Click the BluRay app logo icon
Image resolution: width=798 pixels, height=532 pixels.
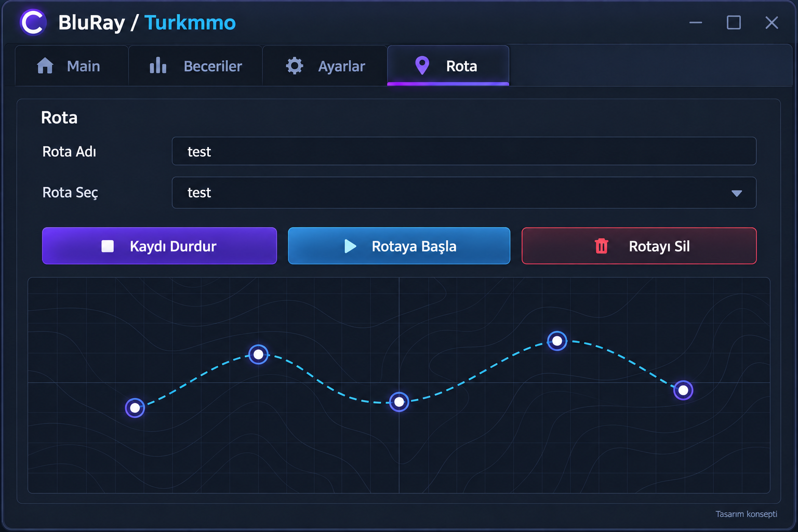tap(33, 22)
